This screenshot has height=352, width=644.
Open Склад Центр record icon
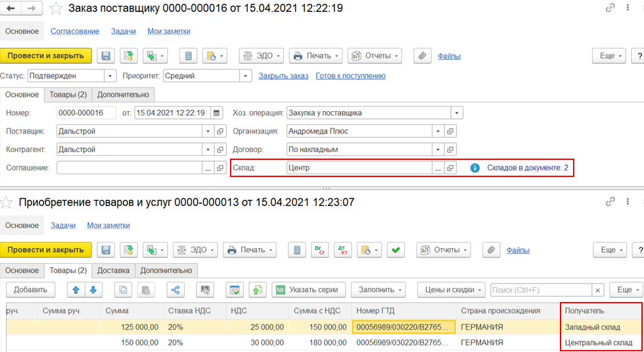(450, 168)
